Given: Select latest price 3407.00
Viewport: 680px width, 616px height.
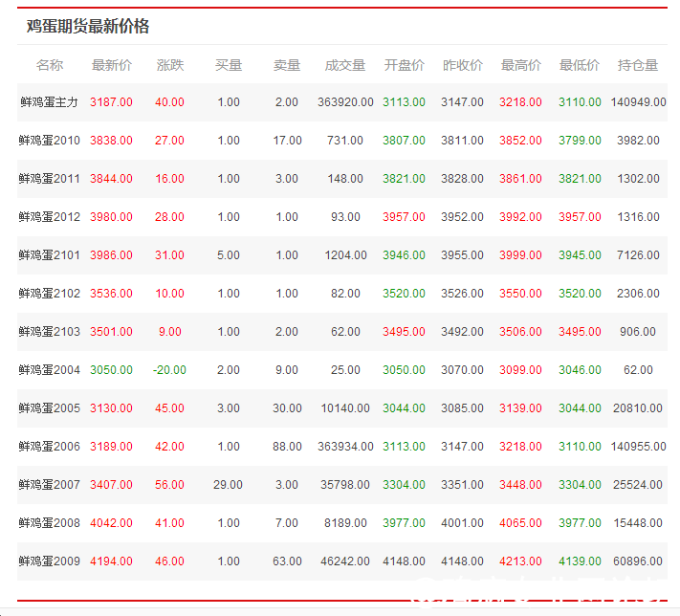Looking at the screenshot, I should [112, 485].
